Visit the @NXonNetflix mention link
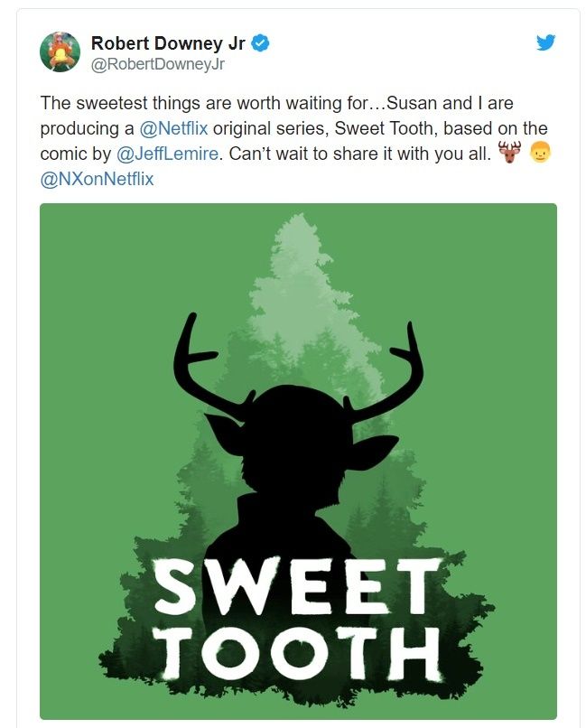This screenshot has height=728, width=586. (x=97, y=179)
